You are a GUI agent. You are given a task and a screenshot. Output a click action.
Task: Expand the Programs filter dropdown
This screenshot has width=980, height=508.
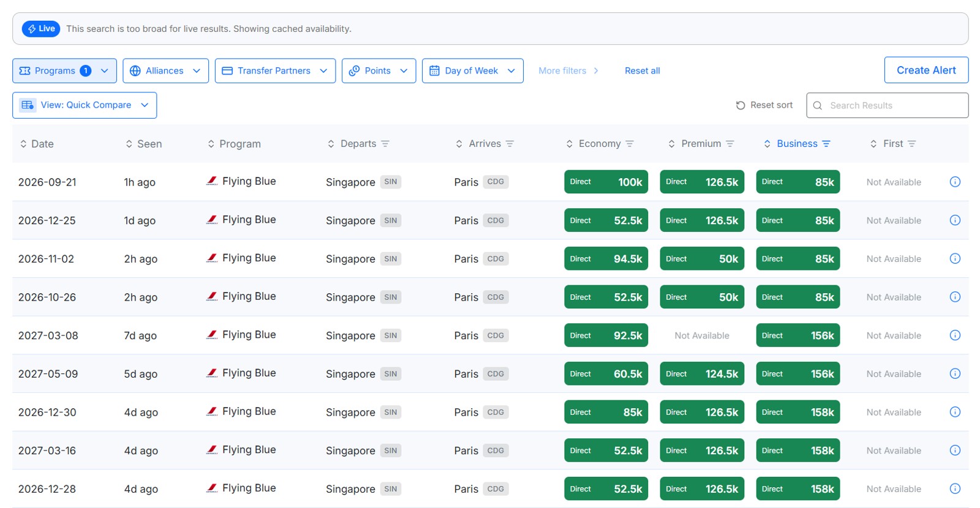64,71
